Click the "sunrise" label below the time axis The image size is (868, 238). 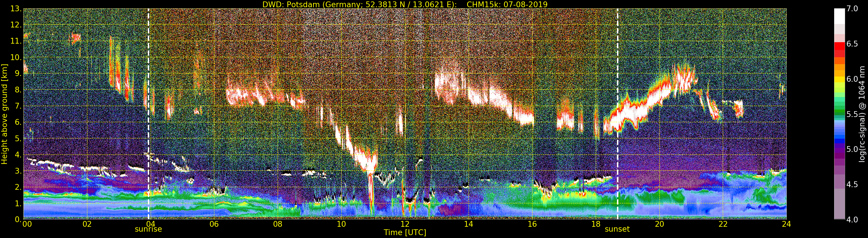click(148, 229)
